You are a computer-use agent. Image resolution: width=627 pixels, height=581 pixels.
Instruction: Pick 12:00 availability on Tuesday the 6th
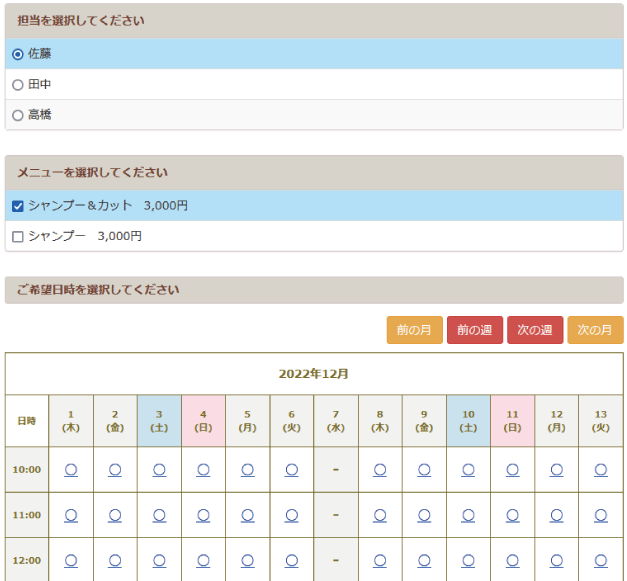coord(292,561)
